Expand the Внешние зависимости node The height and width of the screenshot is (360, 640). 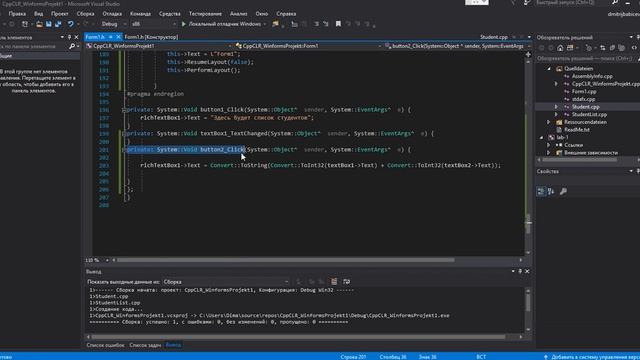pyautogui.click(x=549, y=153)
